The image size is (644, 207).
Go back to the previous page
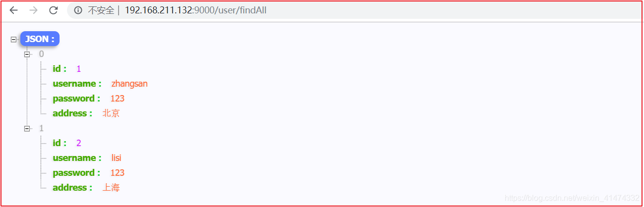pyautogui.click(x=14, y=10)
